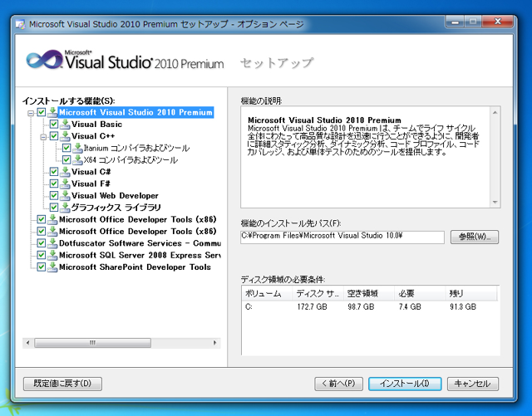532x416 pixels.
Task: Click install icon beside Visual Web Developer
Action: point(65,196)
